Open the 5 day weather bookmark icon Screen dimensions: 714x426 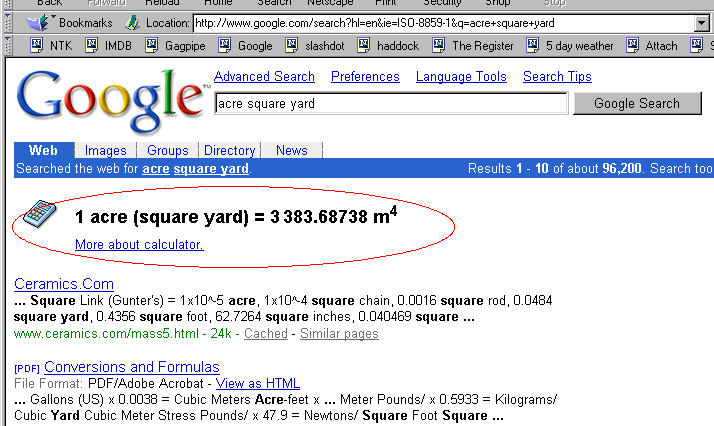(533, 45)
